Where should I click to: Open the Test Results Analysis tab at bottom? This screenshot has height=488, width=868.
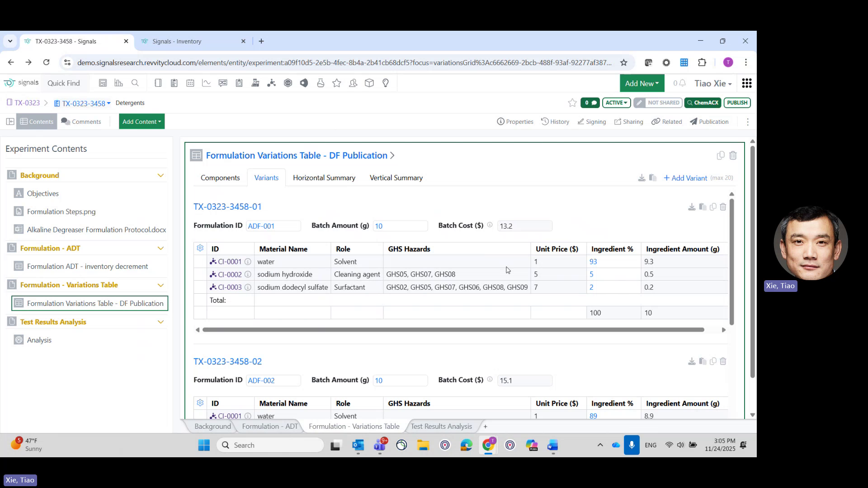(441, 426)
